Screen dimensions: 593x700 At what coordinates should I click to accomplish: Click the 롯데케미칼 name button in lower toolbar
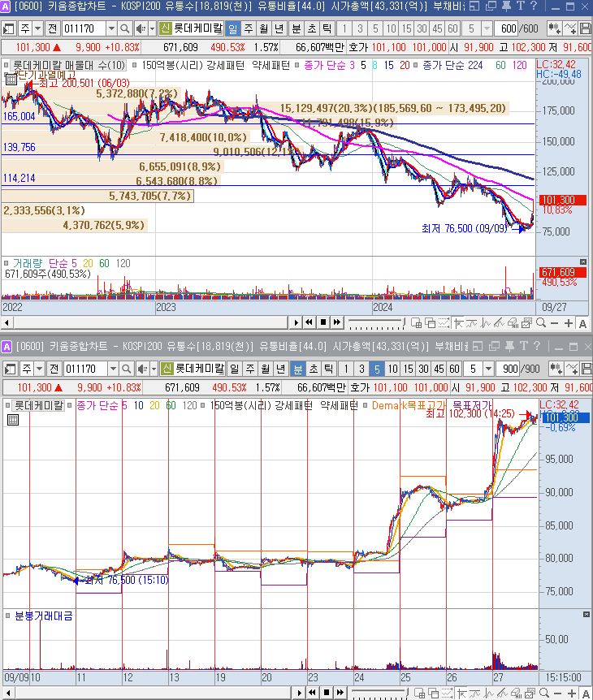(x=200, y=369)
